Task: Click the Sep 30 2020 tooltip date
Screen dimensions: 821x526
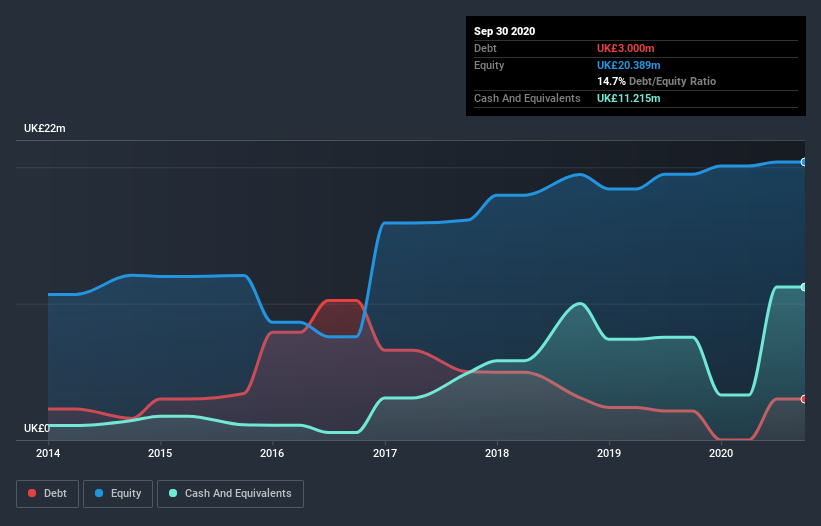Action: click(505, 31)
